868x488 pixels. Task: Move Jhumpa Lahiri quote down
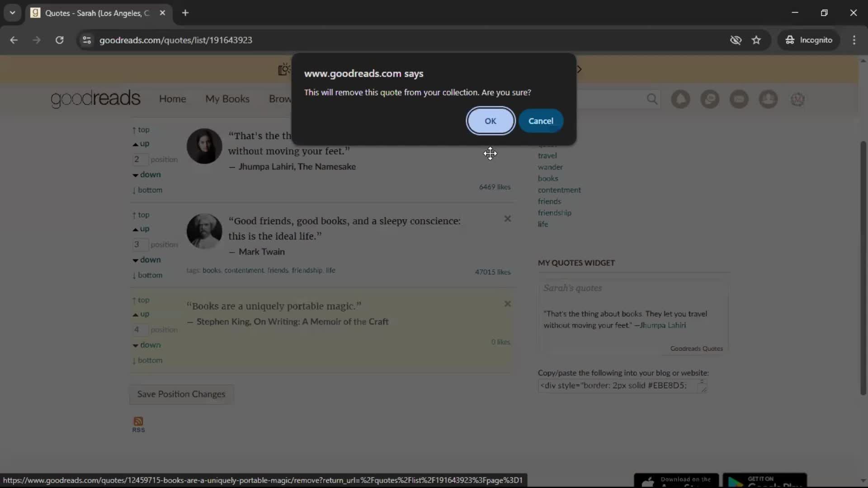[x=146, y=175]
